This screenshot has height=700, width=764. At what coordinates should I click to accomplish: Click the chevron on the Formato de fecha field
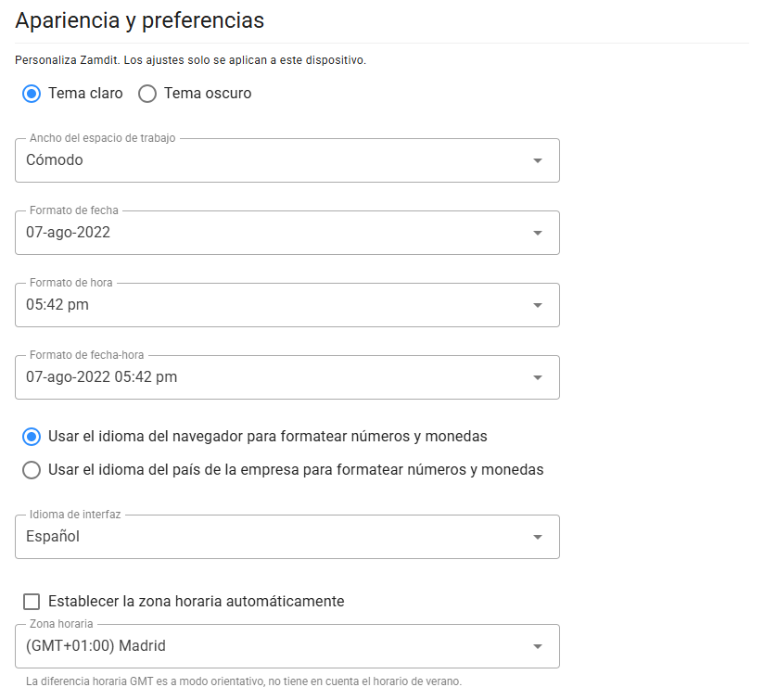[537, 232]
